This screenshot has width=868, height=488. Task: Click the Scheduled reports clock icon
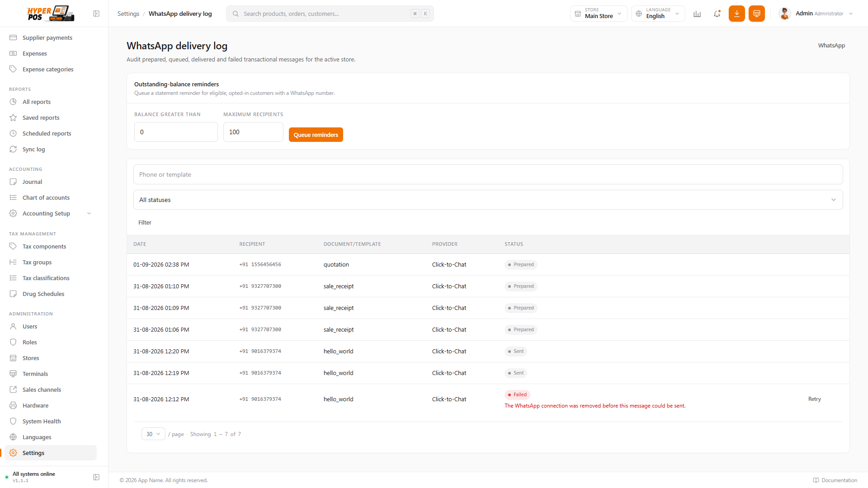click(13, 133)
